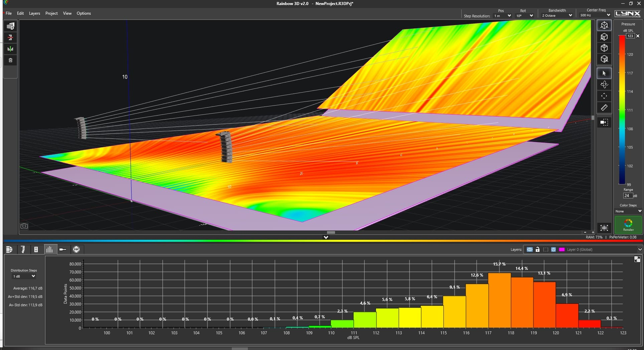
Task: Click the X beside the 123 dB value
Action: (638, 36)
